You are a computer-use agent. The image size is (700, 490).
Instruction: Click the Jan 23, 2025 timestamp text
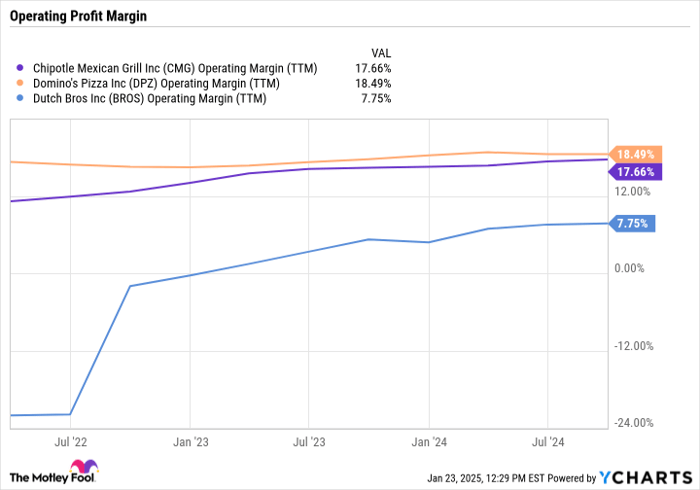click(x=486, y=478)
